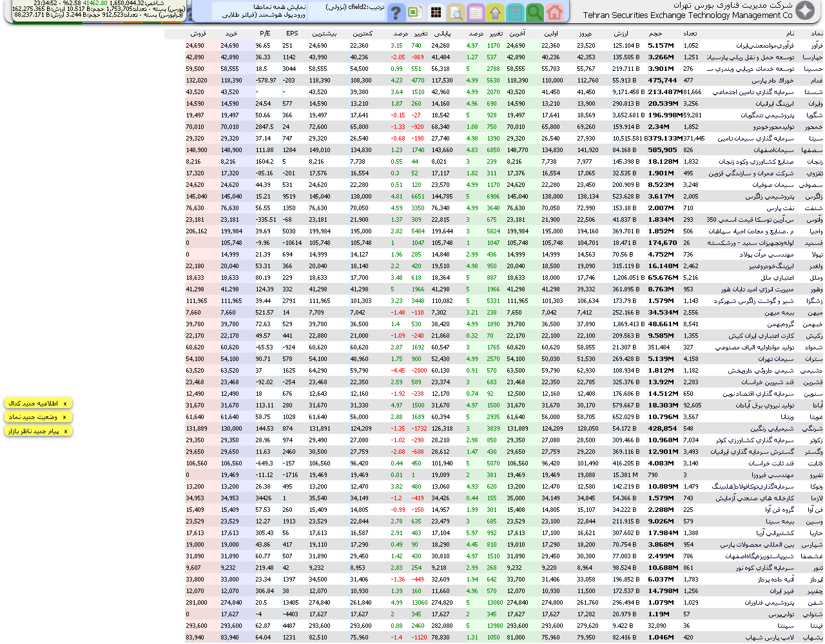
Task: Sort by the EPS column header
Action: click(x=292, y=34)
